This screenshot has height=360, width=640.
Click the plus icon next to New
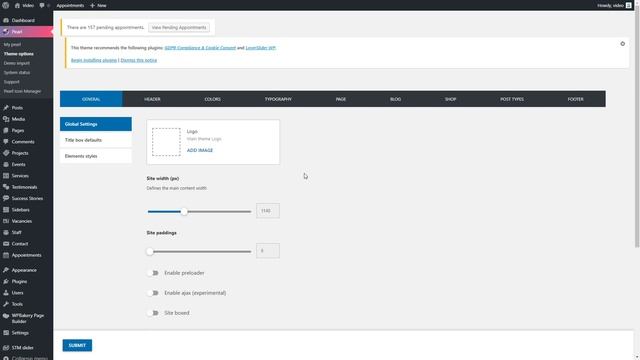pyautogui.click(x=92, y=5)
